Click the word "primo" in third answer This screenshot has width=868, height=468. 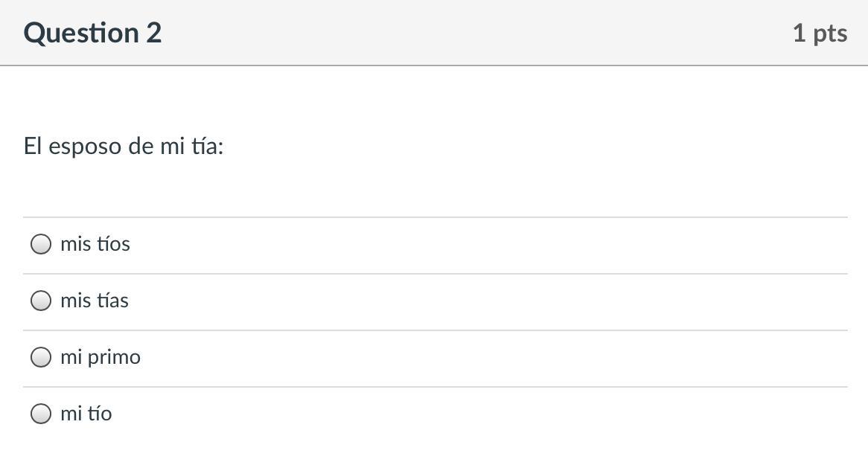pos(114,357)
